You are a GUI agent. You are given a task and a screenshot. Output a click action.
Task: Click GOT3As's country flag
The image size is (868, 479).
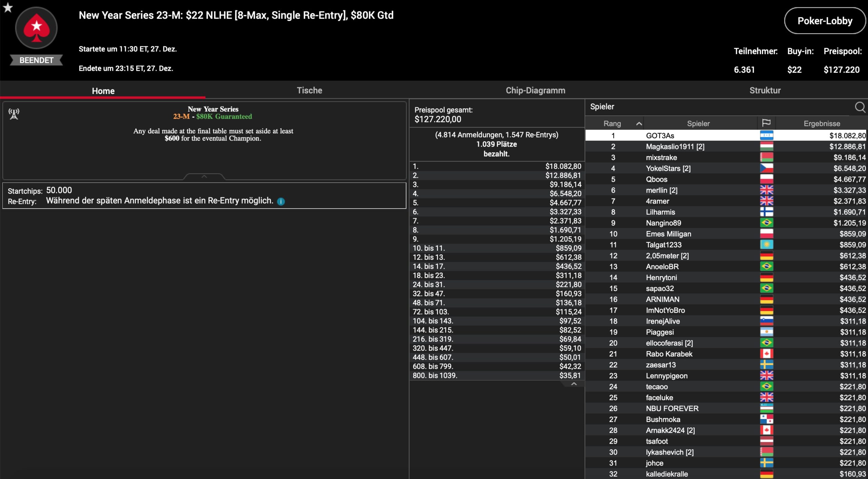click(766, 135)
